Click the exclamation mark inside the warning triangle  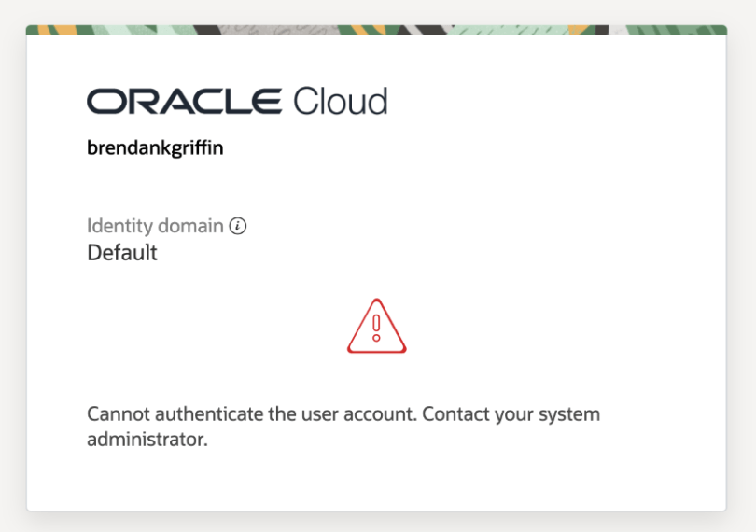376,327
